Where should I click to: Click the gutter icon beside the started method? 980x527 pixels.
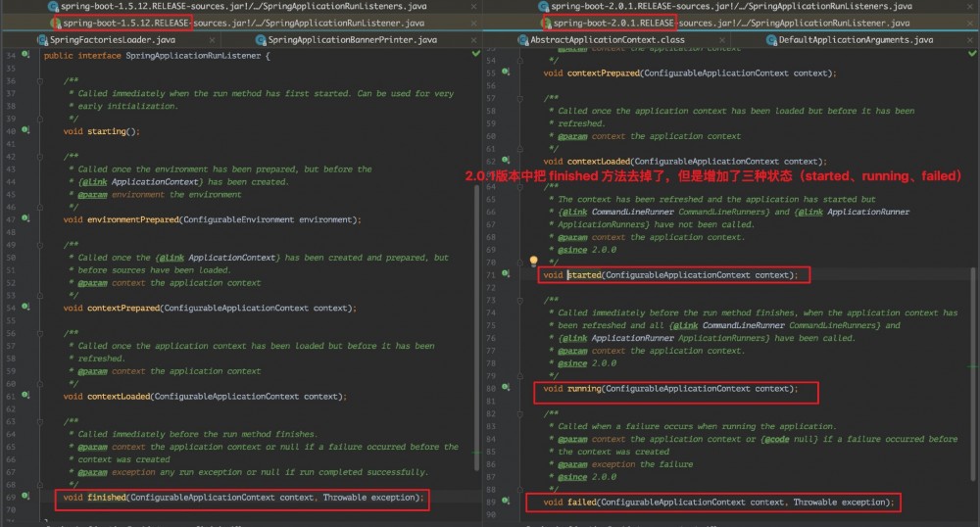[506, 274]
